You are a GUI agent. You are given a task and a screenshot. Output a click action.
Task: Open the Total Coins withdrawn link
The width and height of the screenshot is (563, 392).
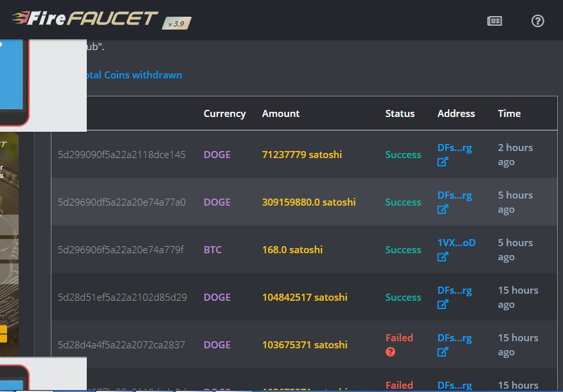tap(134, 75)
